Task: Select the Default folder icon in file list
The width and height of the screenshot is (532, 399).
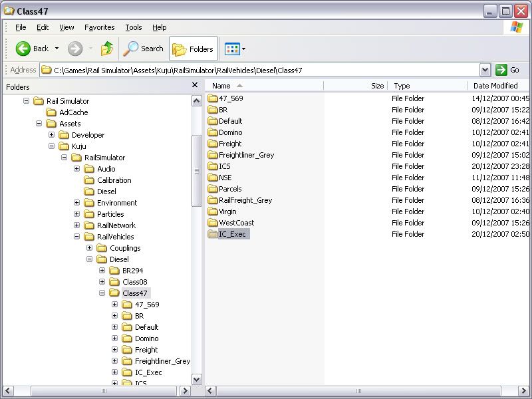Action: coord(213,121)
